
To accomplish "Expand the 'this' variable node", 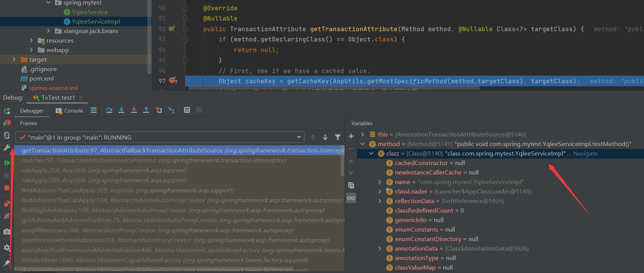I will point(363,135).
